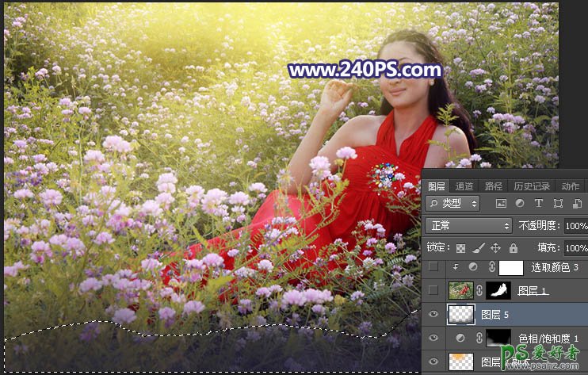
Task: Click the 不透明度 value field
Action: 575,226
